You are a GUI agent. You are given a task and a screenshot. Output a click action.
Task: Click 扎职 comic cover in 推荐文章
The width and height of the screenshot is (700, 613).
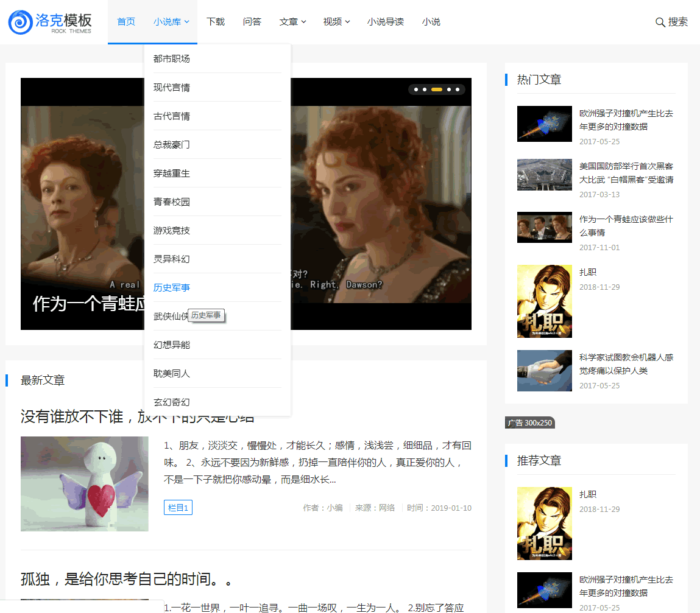click(x=544, y=524)
